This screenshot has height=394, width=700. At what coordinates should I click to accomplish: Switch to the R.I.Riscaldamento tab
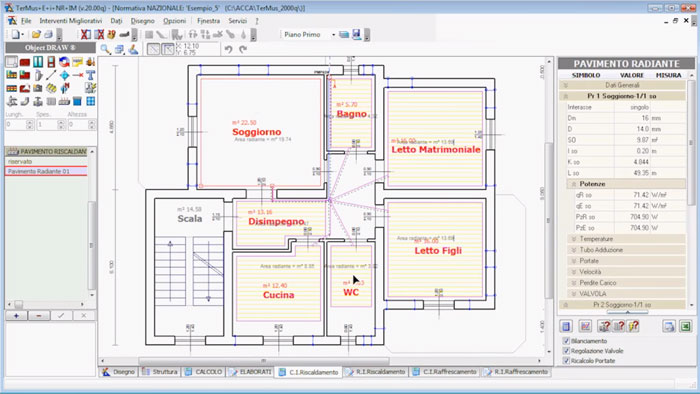(376, 372)
